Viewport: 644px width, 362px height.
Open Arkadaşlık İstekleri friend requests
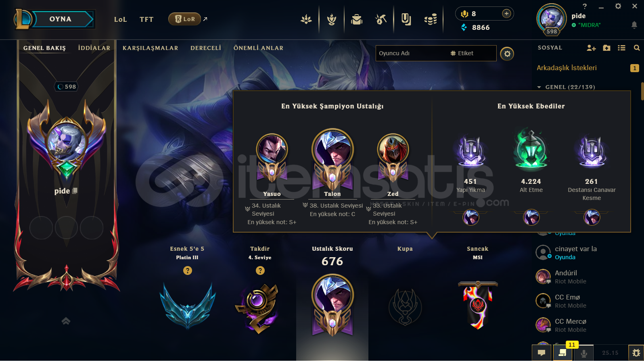tap(567, 68)
